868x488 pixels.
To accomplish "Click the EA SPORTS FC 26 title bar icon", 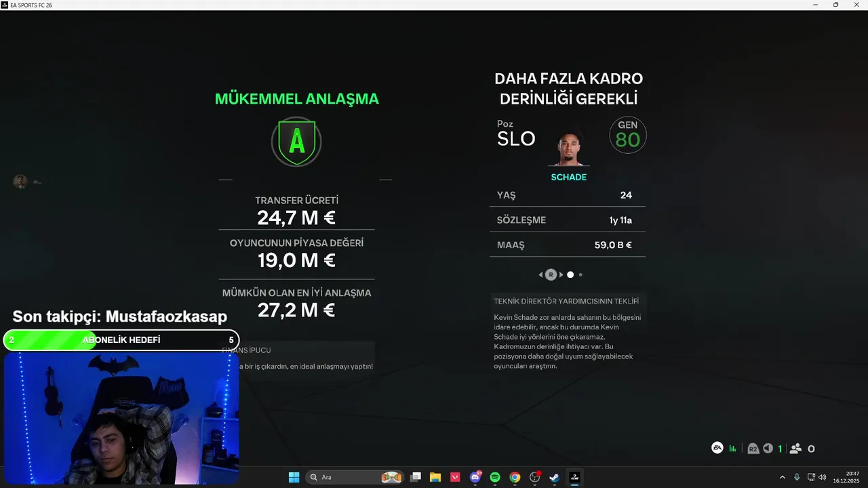I will (x=4, y=5).
